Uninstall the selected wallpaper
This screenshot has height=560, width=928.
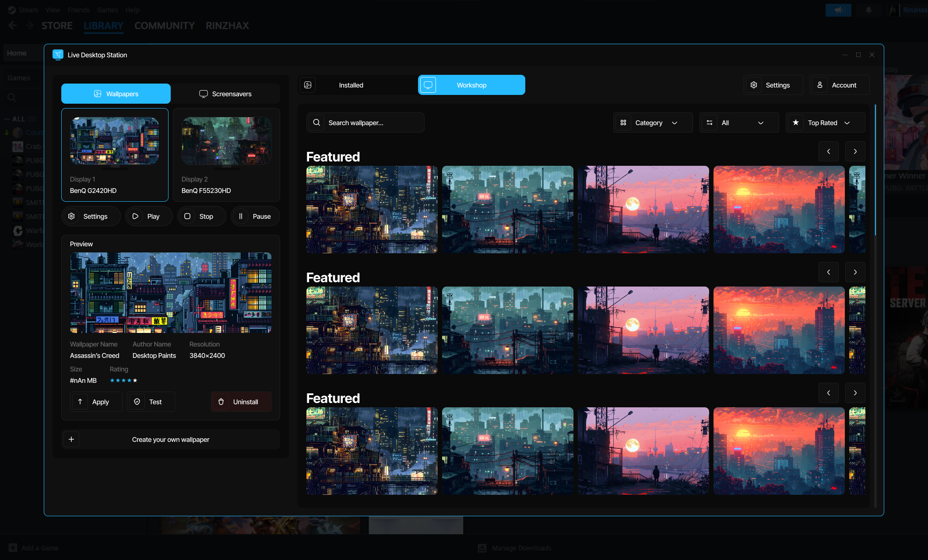point(241,402)
